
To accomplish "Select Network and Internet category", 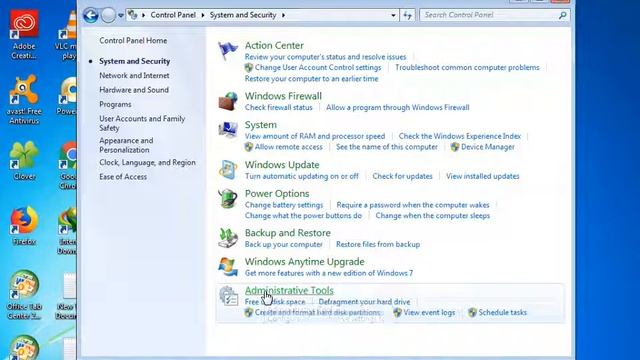I will (134, 76).
